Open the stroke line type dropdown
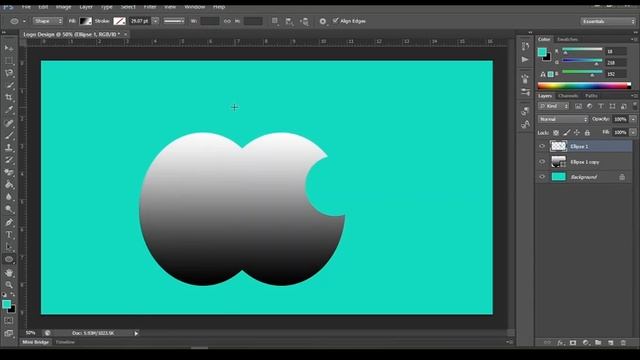640x360 pixels. point(174,21)
